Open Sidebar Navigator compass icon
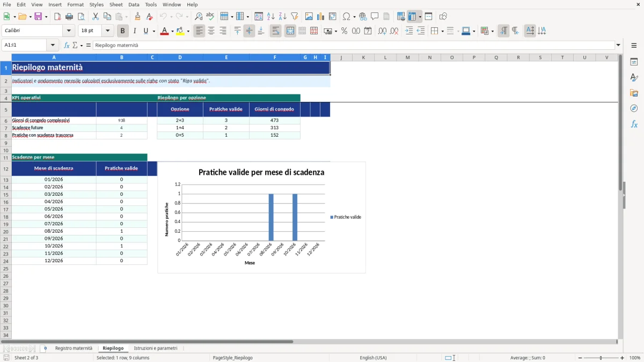The height and width of the screenshot is (362, 644). coord(634,108)
